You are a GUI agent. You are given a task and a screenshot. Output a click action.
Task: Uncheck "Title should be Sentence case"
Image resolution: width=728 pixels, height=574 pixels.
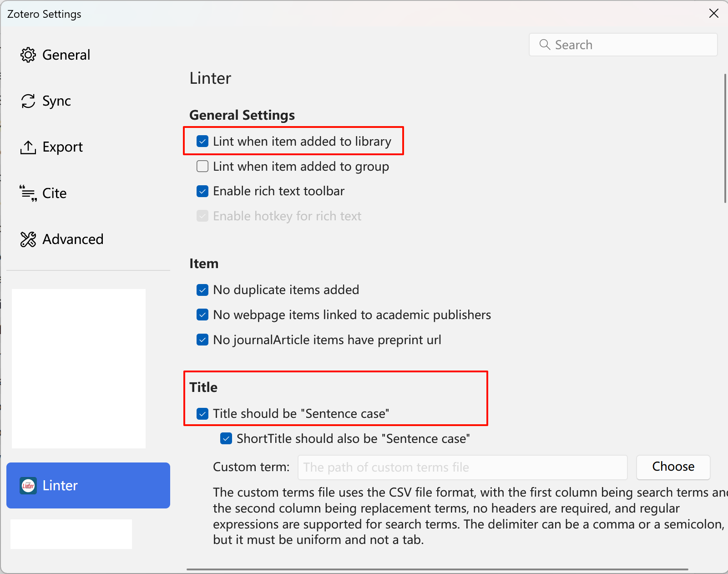click(x=202, y=413)
